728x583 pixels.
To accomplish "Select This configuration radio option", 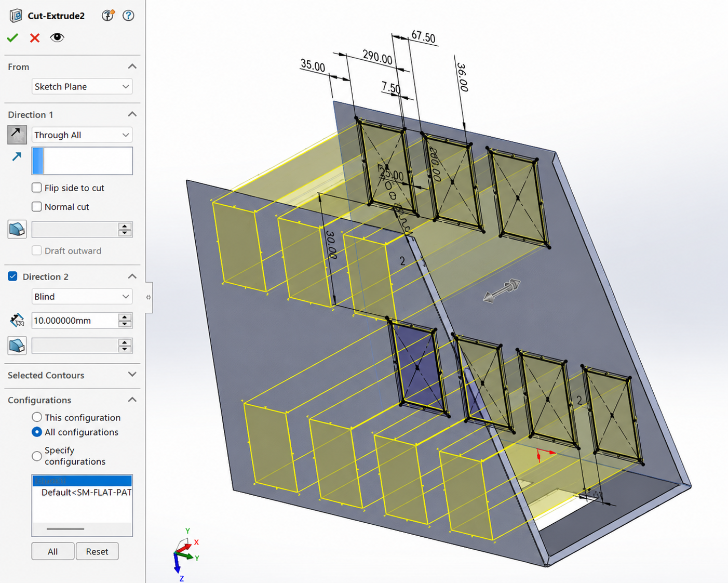I will [x=37, y=417].
